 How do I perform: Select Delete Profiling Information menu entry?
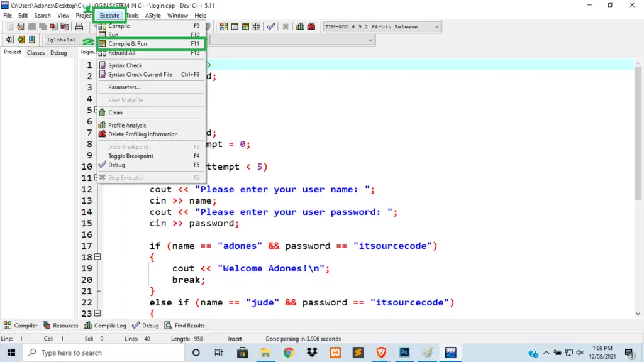pos(151,134)
